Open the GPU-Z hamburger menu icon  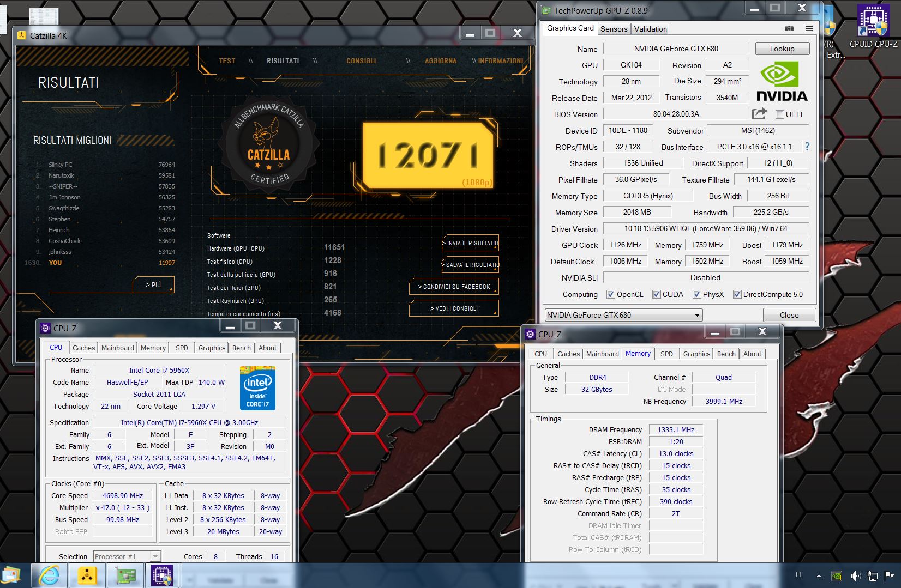809,28
